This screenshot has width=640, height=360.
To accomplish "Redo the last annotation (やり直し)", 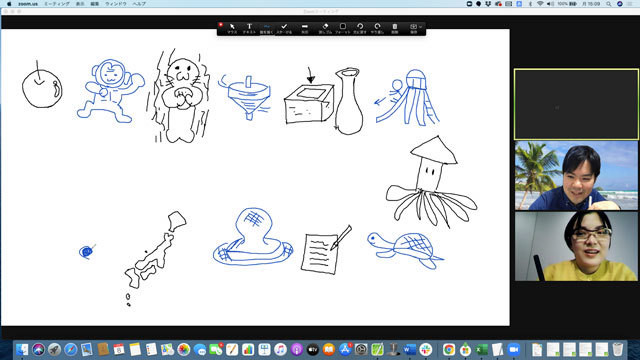I will [377, 28].
